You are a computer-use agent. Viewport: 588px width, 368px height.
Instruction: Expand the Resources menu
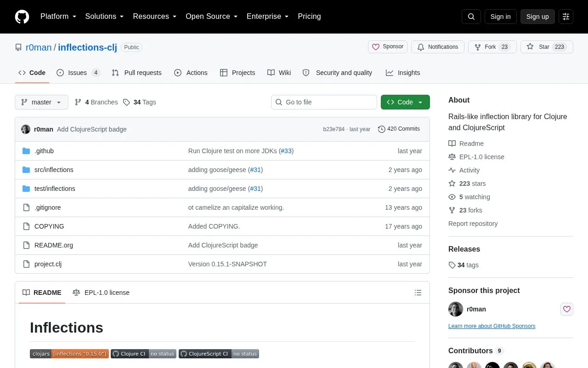tap(155, 17)
